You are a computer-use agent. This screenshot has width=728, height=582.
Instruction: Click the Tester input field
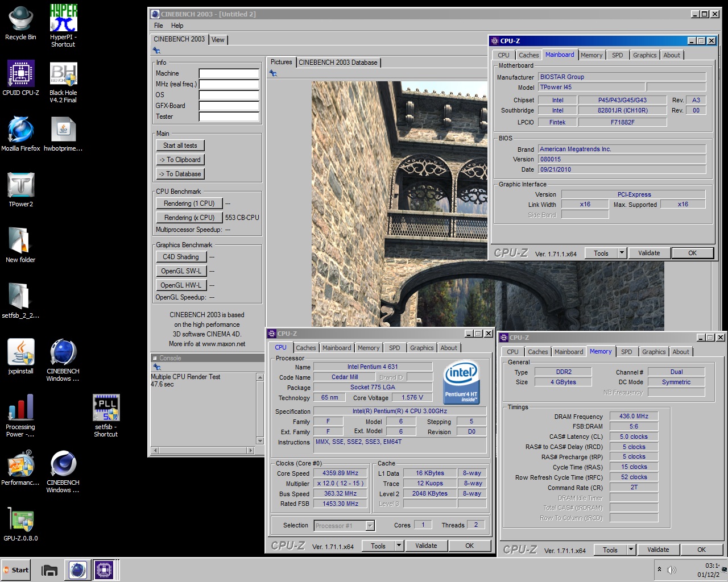[x=229, y=117]
